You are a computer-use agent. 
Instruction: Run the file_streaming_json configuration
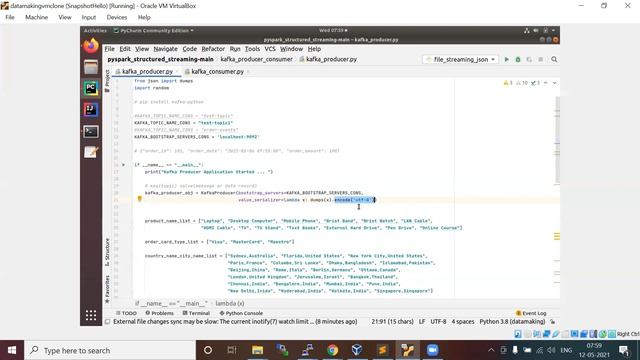507,59
